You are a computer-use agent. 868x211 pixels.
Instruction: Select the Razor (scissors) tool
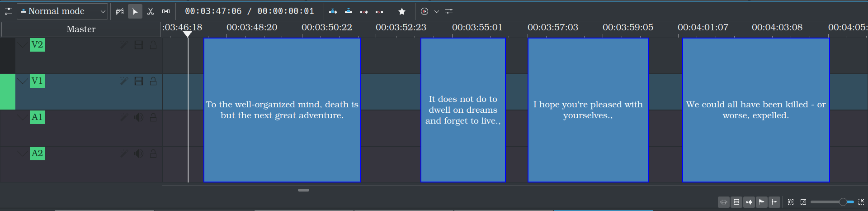pyautogui.click(x=151, y=11)
